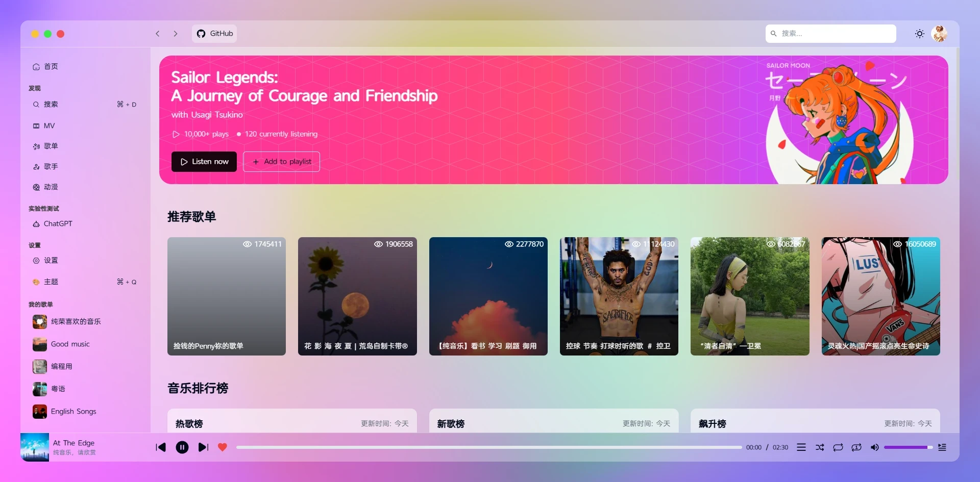Open ChatGPT experimental page
Viewport: 980px width, 482px height.
point(85,223)
